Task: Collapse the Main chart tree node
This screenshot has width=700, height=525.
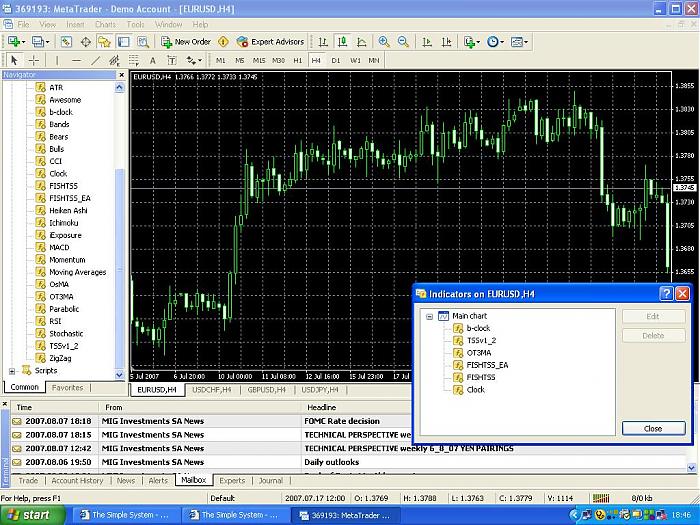Action: click(x=429, y=317)
